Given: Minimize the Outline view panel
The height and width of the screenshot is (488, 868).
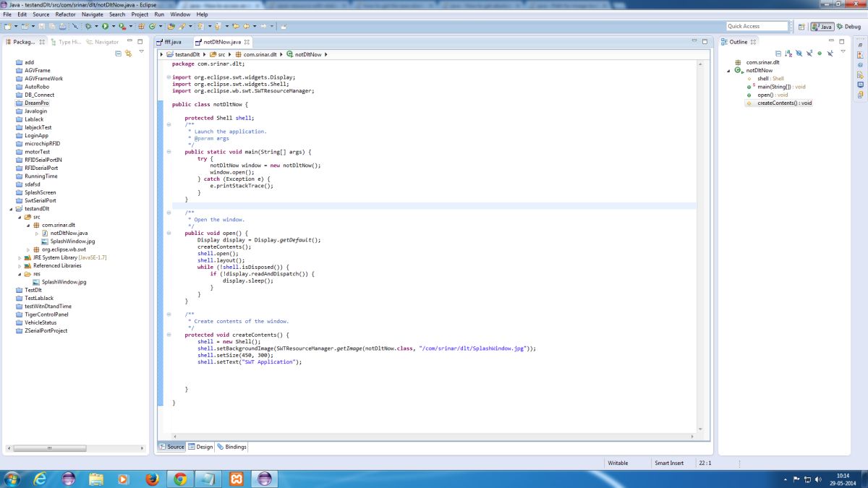Looking at the screenshot, I should 831,41.
